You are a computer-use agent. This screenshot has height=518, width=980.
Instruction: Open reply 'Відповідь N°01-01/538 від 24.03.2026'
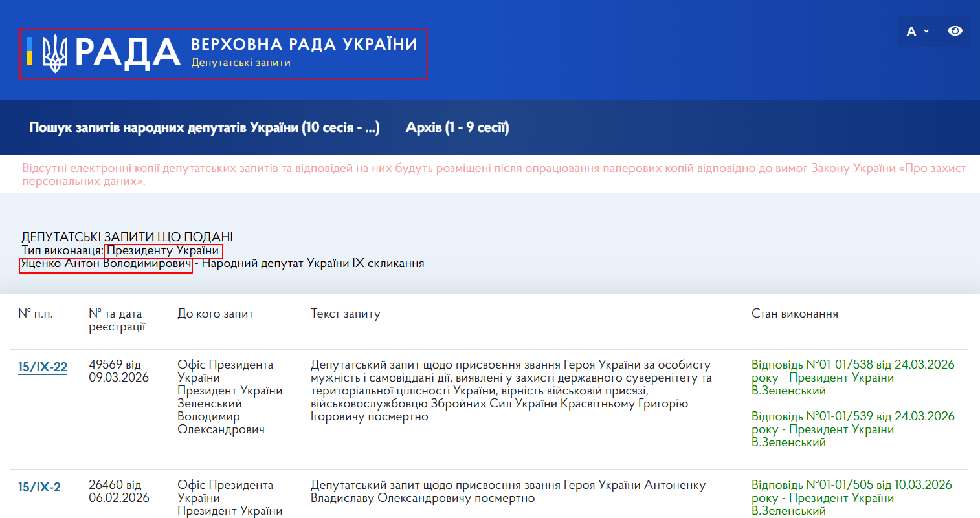coord(853,378)
